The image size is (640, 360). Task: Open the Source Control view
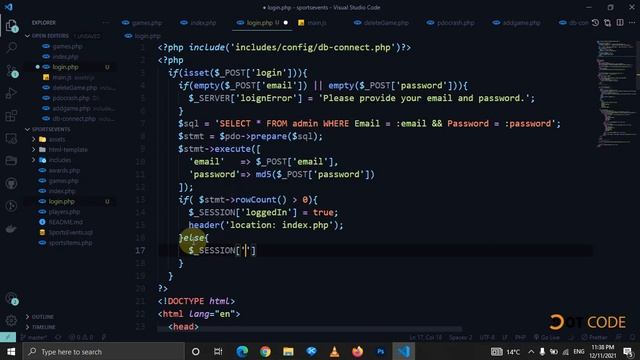tap(11, 71)
